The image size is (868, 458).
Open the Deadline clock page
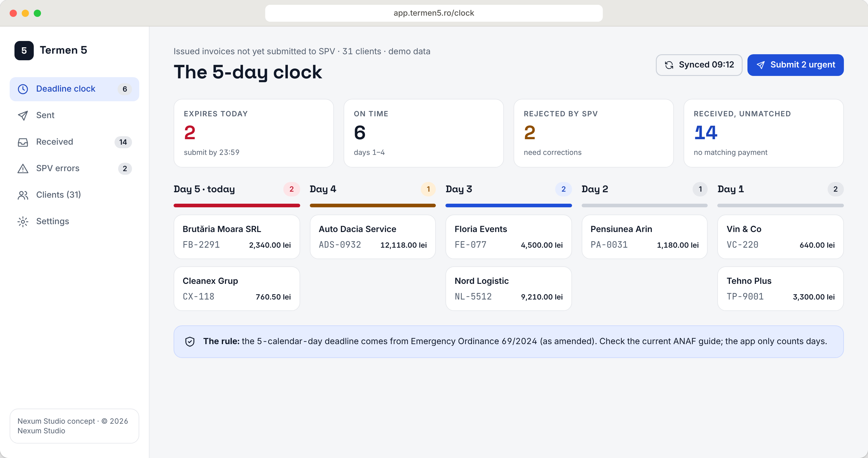(74, 89)
